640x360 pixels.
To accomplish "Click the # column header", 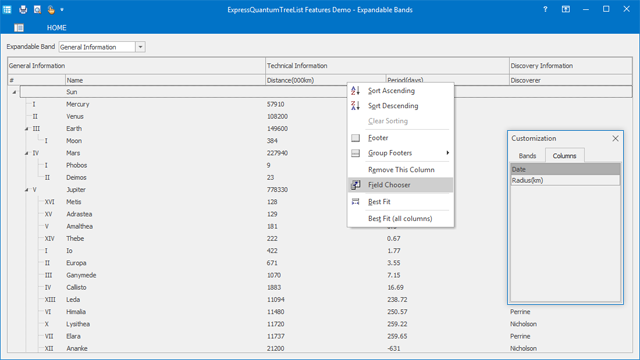I will pos(36,80).
